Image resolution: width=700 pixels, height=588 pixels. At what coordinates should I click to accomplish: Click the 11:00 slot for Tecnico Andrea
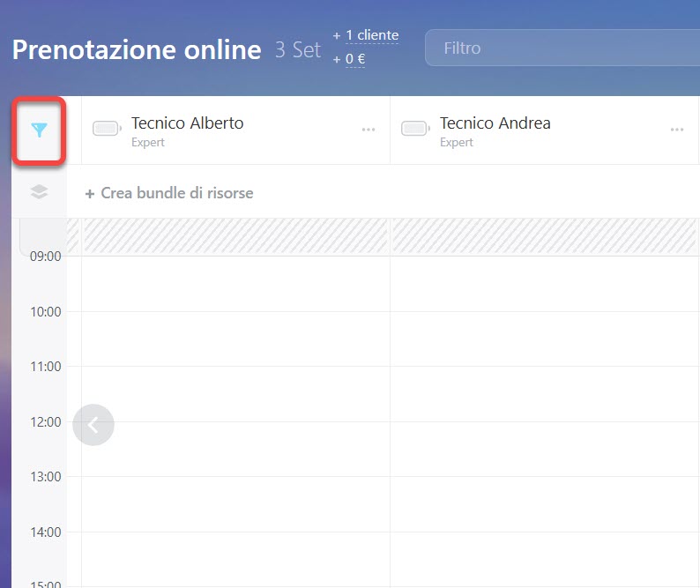pos(544,393)
